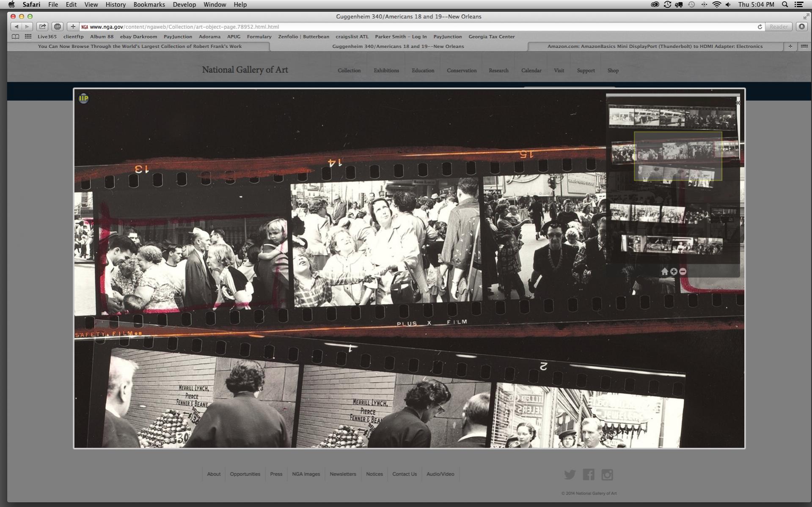Switch to the Robert Frank's Work tab

(x=140, y=47)
